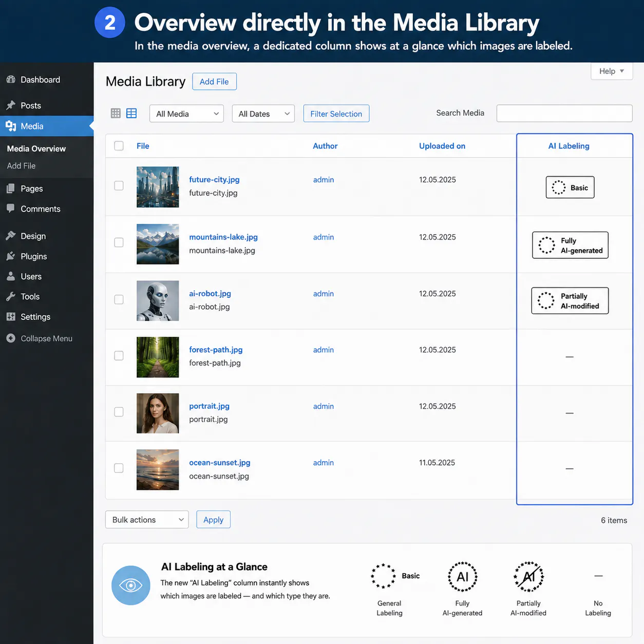Viewport: 644px width, 644px height.
Task: Switch to grid view icon
Action: pos(116,113)
